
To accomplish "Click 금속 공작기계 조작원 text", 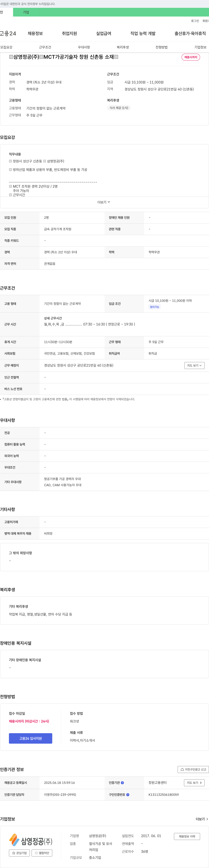I will click(58, 229).
